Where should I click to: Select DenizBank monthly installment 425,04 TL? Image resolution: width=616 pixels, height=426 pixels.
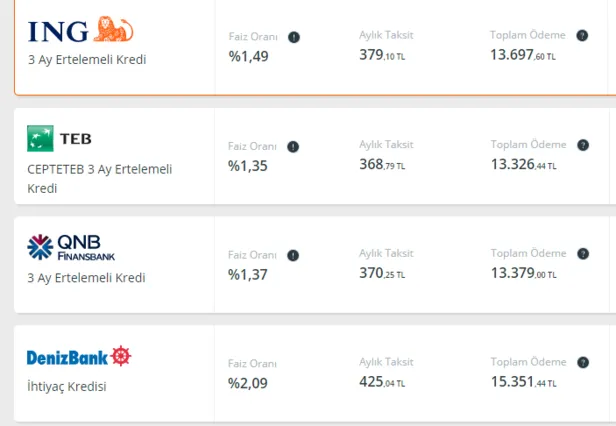tap(382, 381)
